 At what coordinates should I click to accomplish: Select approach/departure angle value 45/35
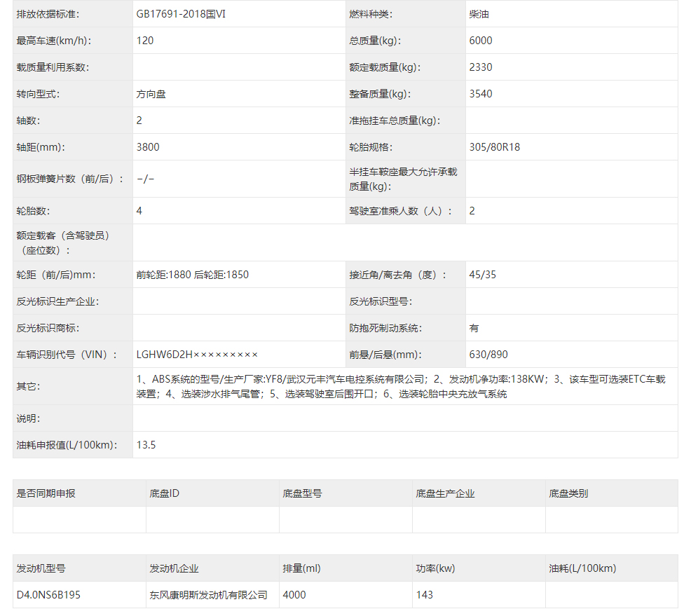click(x=483, y=275)
